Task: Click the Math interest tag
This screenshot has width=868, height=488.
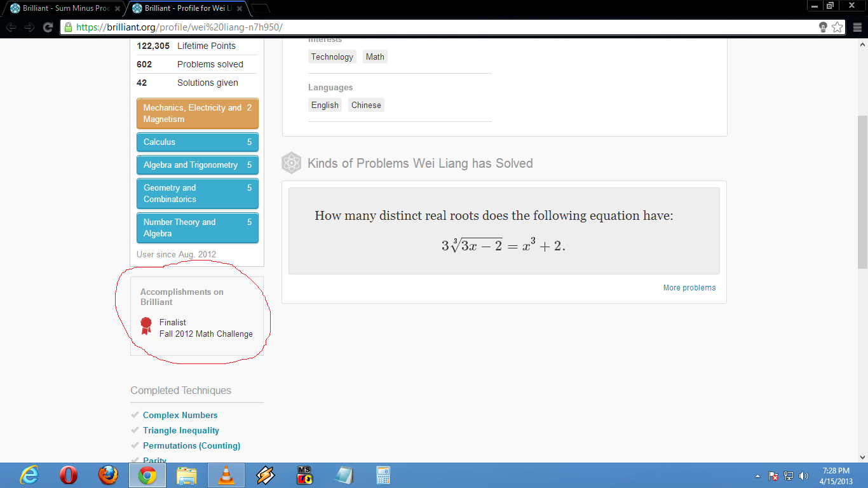Action: point(375,57)
